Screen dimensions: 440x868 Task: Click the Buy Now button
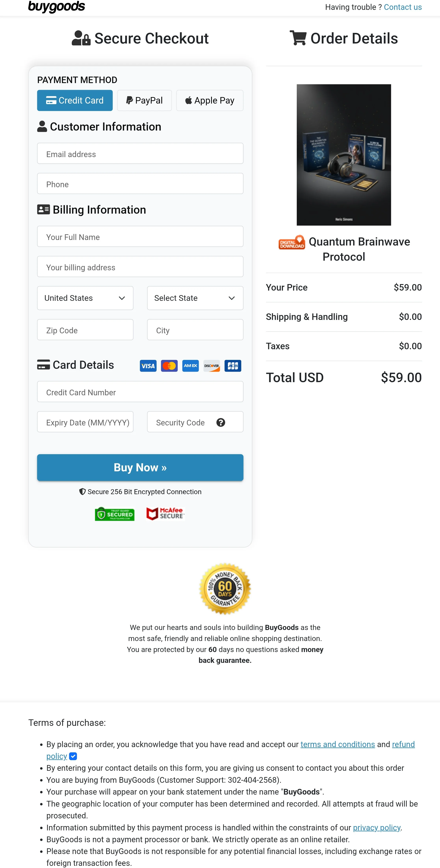tap(140, 467)
